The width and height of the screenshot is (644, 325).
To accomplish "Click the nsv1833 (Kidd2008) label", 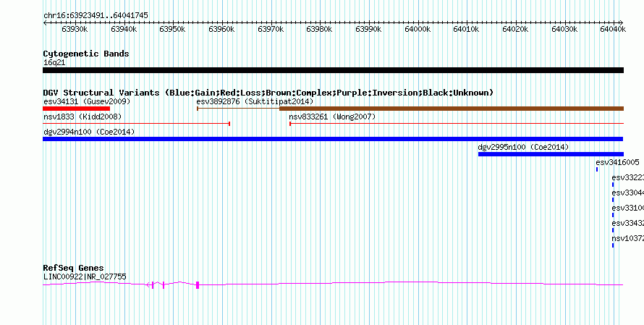I will (x=82, y=117).
